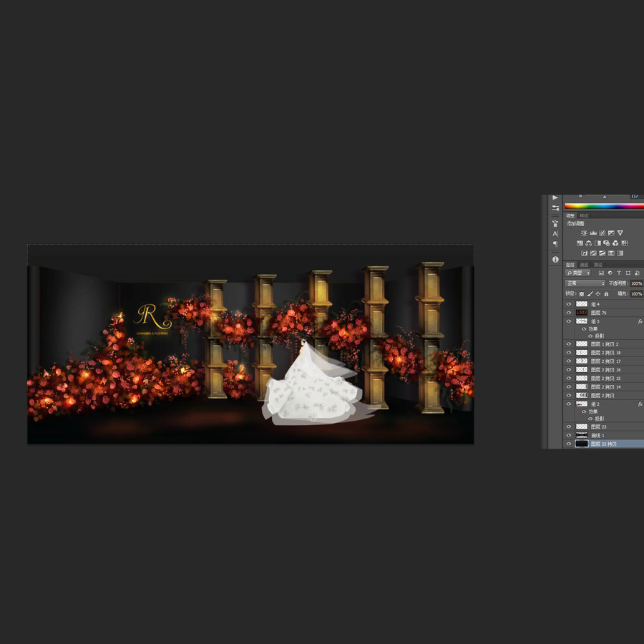Open the Paragraph panel icon

point(555,244)
